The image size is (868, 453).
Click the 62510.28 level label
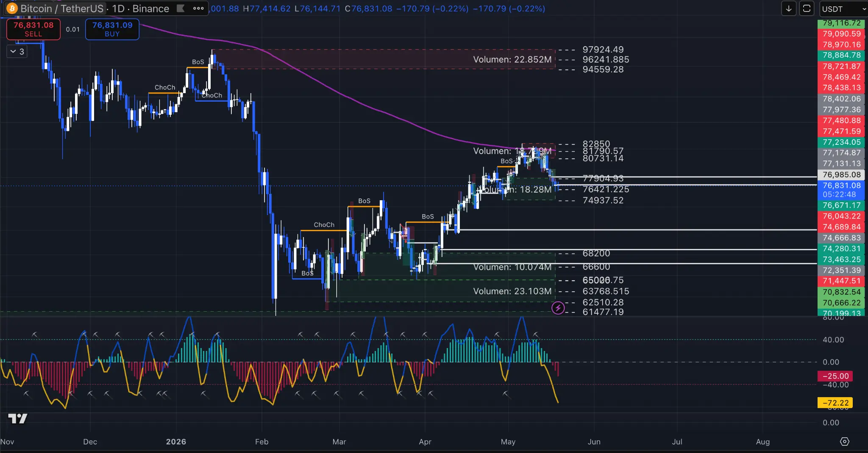(x=603, y=302)
